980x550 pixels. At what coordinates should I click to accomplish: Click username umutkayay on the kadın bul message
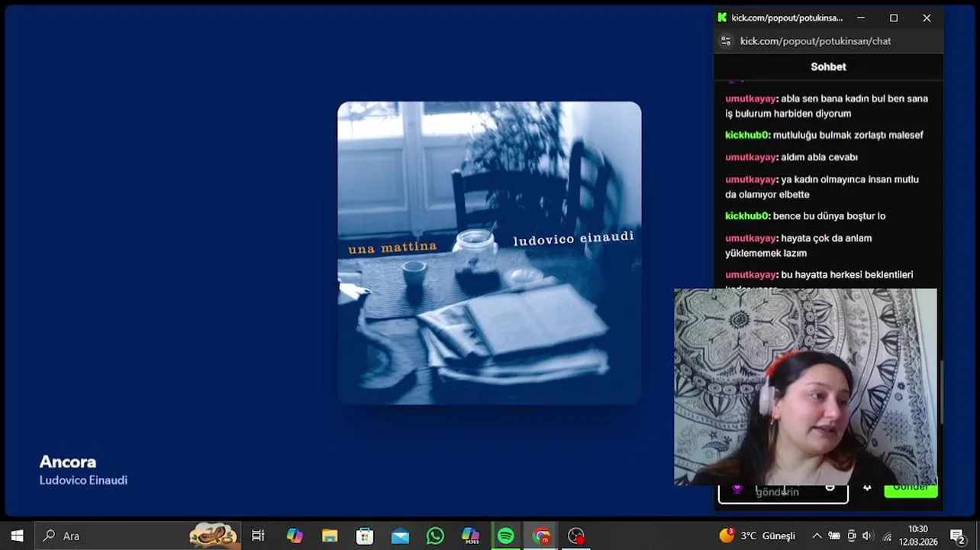[x=750, y=99]
